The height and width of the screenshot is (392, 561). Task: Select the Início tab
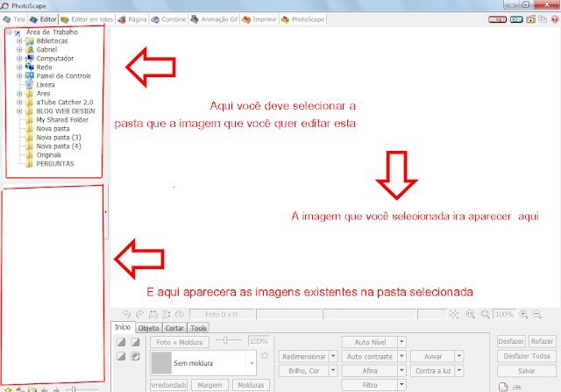coord(123,327)
